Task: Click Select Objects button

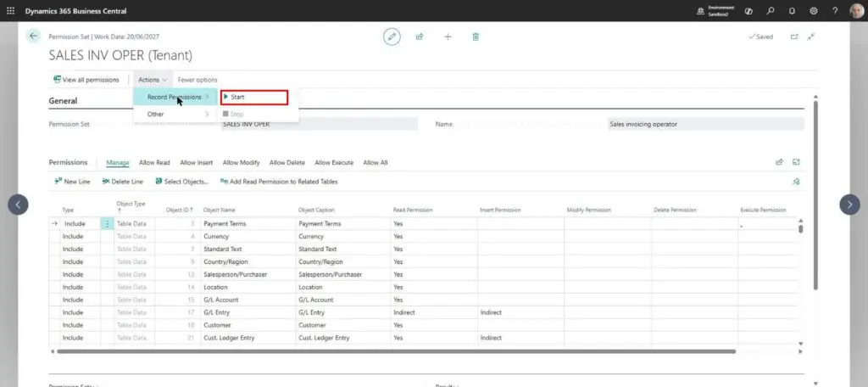Action: (181, 182)
